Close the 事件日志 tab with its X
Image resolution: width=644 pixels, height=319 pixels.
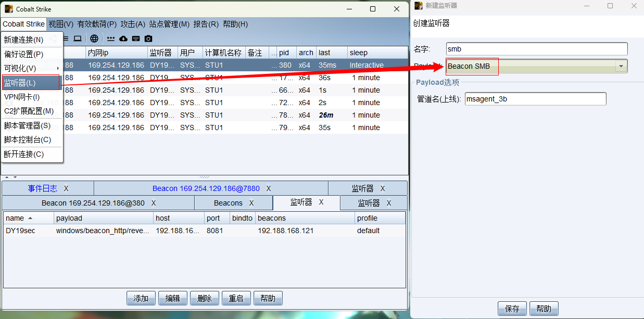click(x=66, y=188)
